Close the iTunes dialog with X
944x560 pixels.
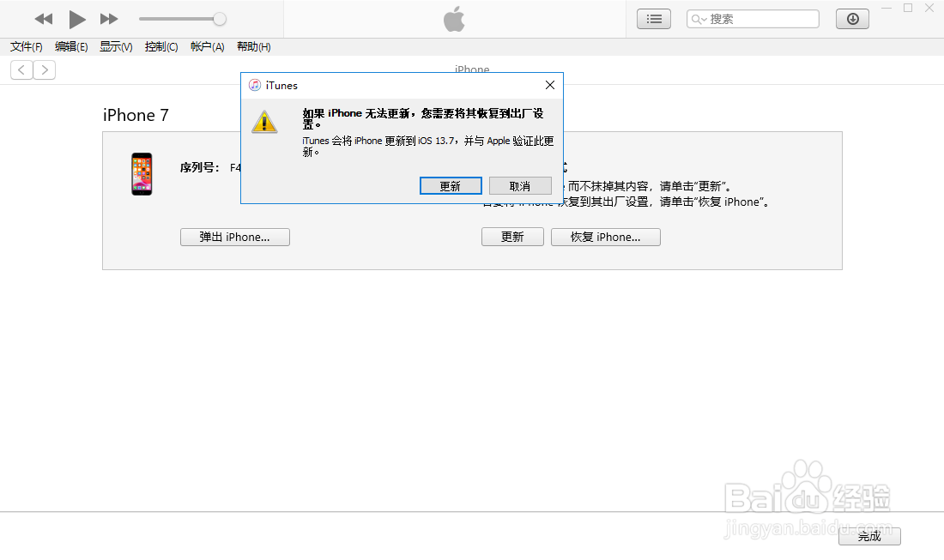pos(549,86)
